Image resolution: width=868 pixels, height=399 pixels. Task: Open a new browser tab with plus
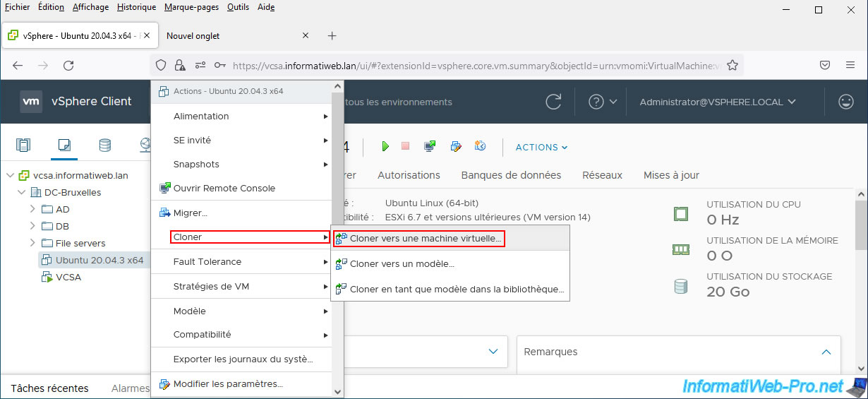[332, 35]
